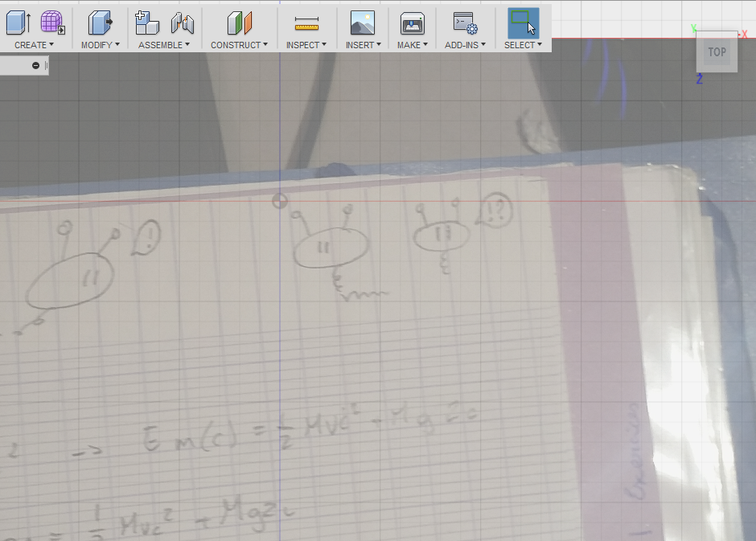The height and width of the screenshot is (541, 756).
Task: Expand the CREATE dropdown menu
Action: point(35,45)
